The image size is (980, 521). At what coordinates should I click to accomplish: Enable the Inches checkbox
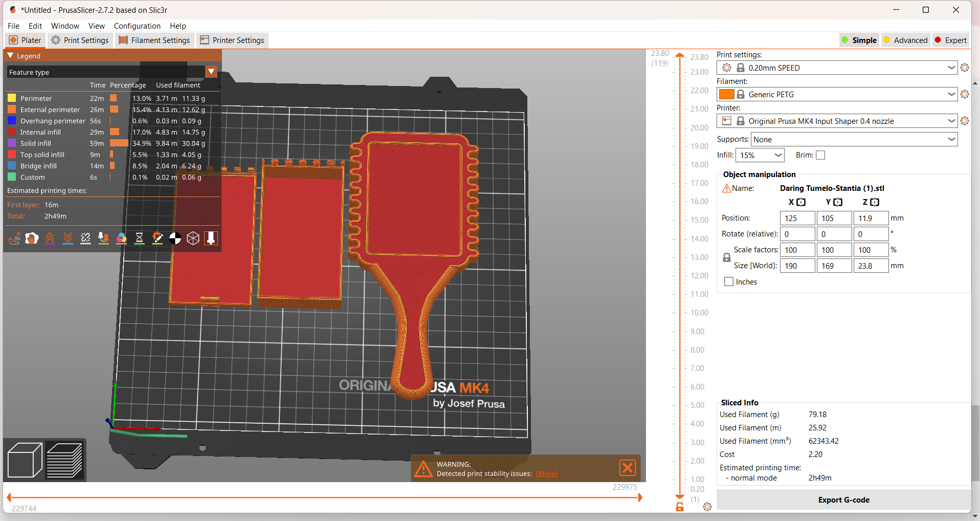point(729,282)
